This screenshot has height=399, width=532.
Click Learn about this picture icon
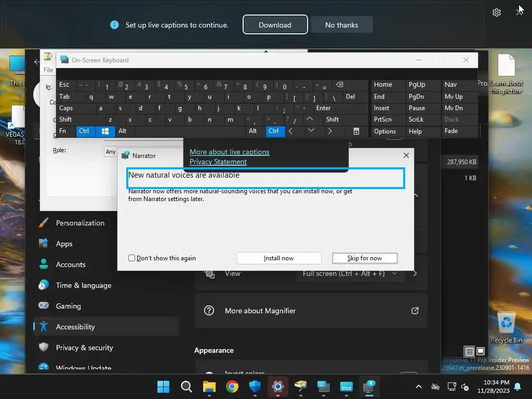click(x=506, y=74)
